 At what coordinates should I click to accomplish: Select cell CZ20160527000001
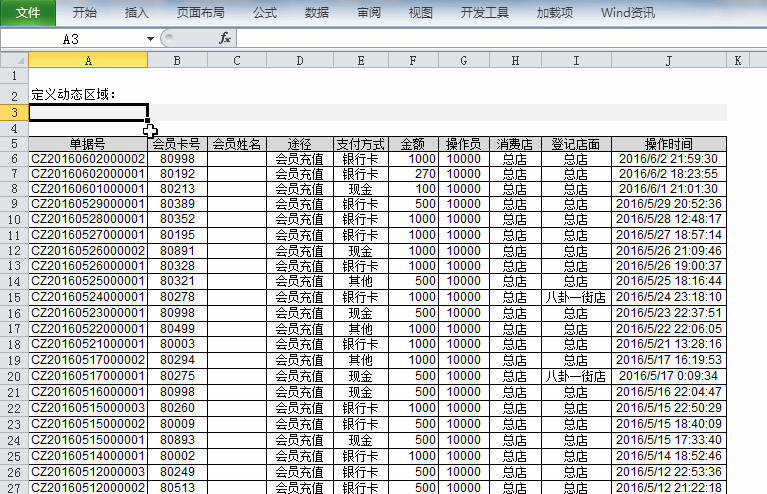point(88,235)
